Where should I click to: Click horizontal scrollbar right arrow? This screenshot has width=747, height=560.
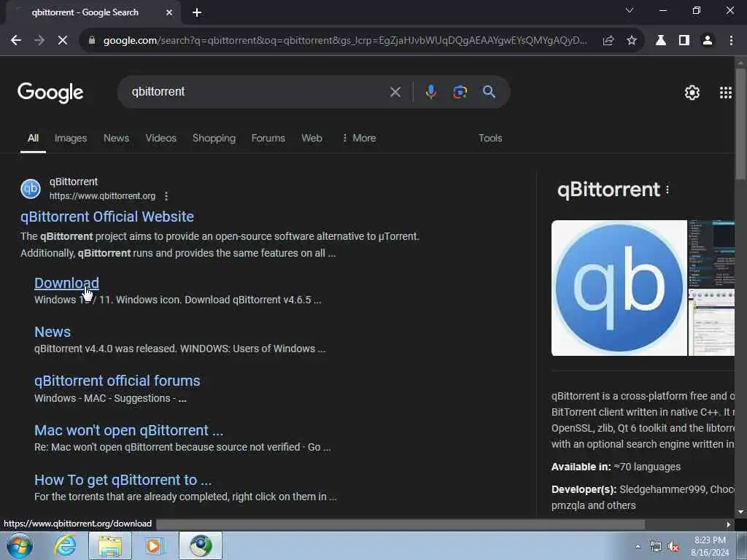(x=729, y=524)
